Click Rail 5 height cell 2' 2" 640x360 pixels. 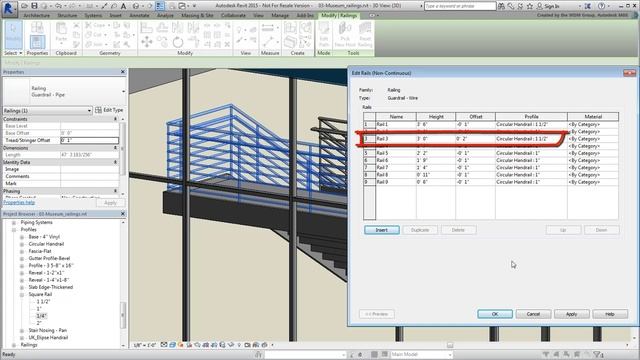tap(436, 153)
